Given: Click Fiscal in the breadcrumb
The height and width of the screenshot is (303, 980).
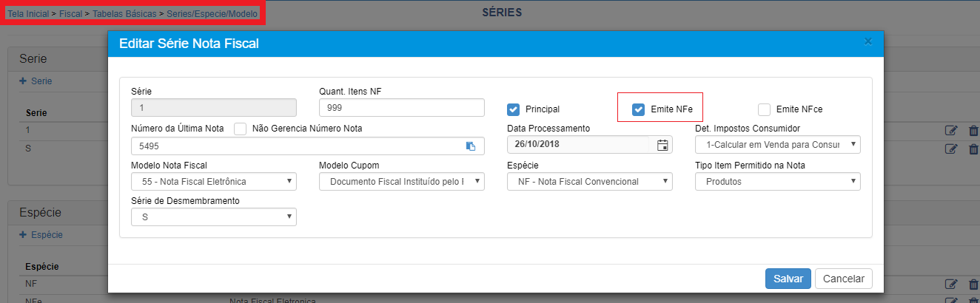Looking at the screenshot, I should click(70, 14).
